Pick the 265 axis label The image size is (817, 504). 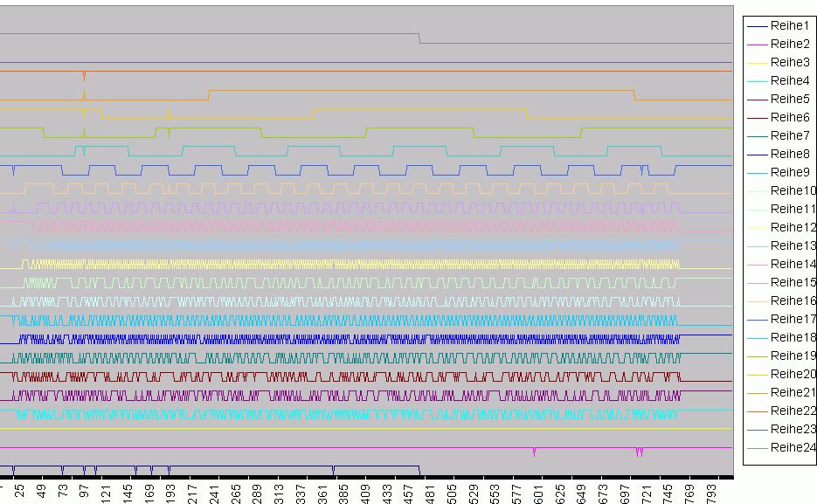click(x=236, y=494)
